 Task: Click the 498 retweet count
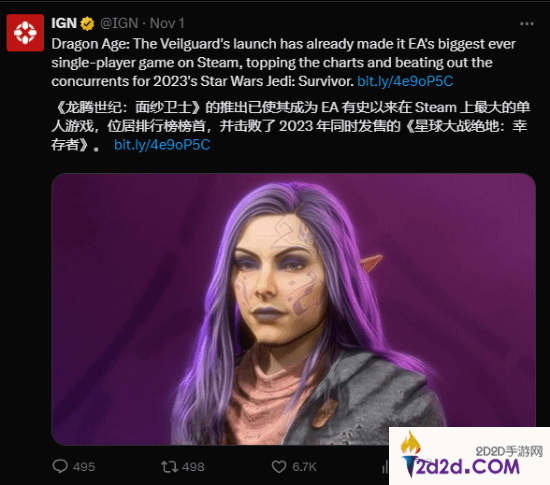(x=193, y=467)
